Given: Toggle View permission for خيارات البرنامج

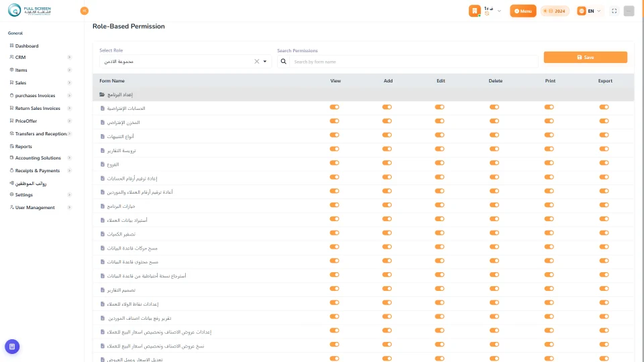Looking at the screenshot, I should [x=334, y=205].
